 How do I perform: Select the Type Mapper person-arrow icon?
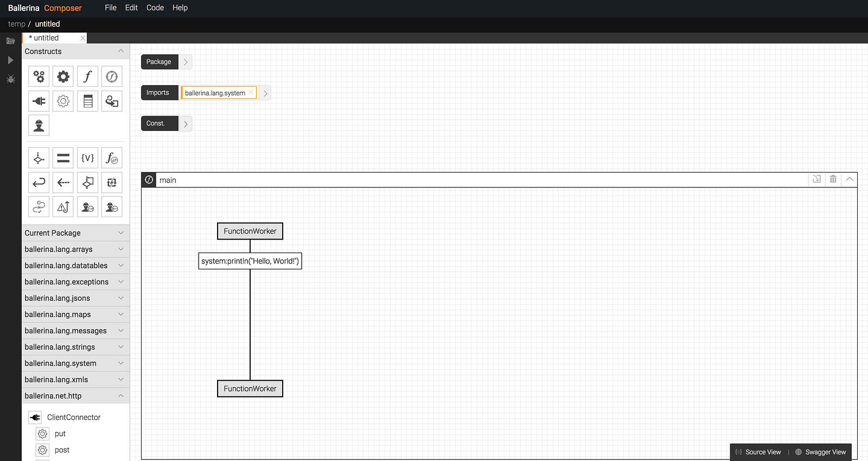(x=112, y=101)
